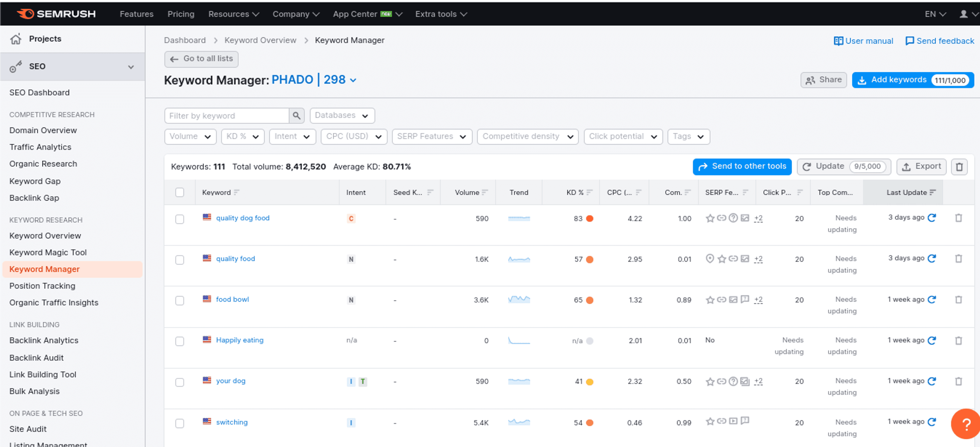The height and width of the screenshot is (447, 980).
Task: Expand the PHADO | 298 list selector
Action: [314, 80]
